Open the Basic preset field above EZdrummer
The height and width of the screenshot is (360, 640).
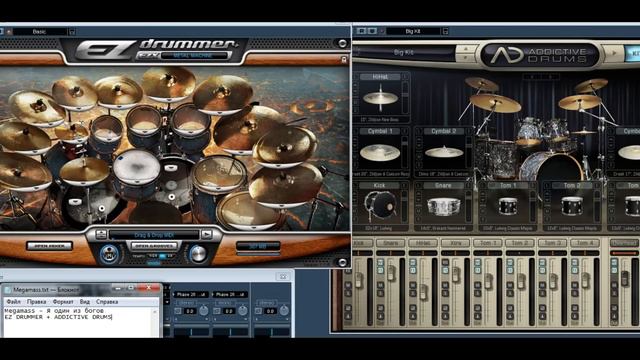40,31
